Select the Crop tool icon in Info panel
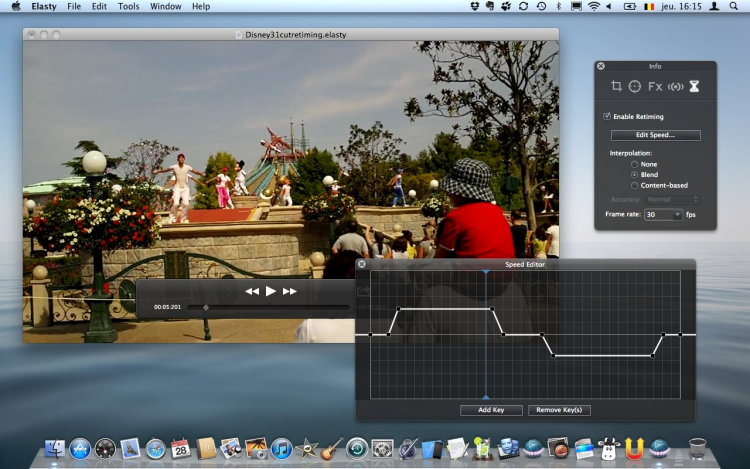750x469 pixels. pyautogui.click(x=616, y=86)
